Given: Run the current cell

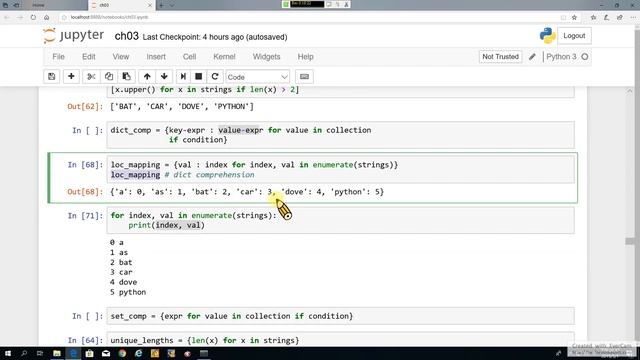Looking at the screenshot, I should pyautogui.click(x=183, y=77).
